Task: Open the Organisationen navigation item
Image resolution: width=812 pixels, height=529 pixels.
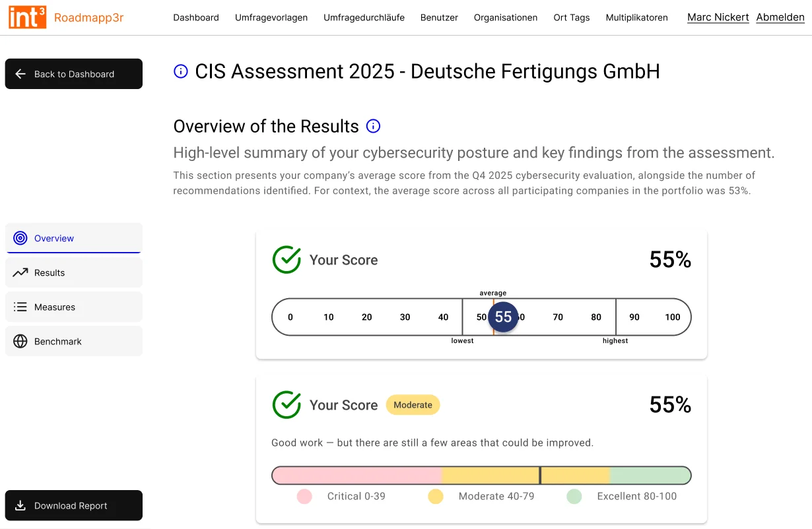Action: pyautogui.click(x=506, y=17)
